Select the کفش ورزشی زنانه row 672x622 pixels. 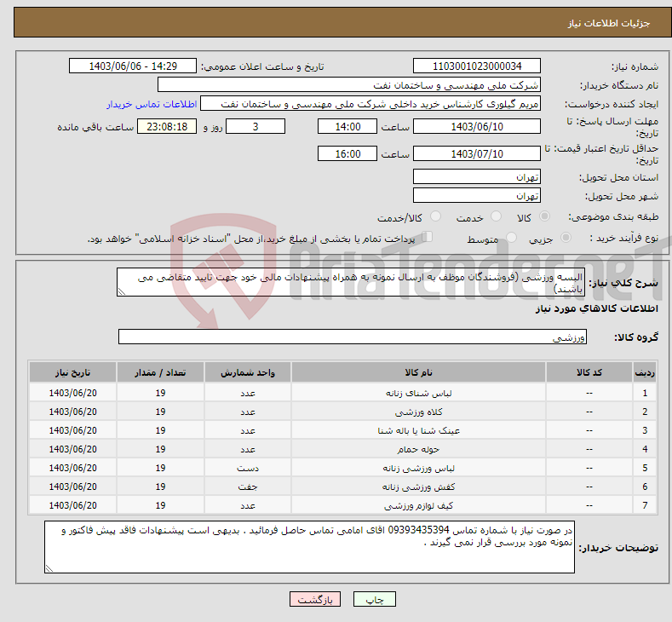tap(343, 487)
